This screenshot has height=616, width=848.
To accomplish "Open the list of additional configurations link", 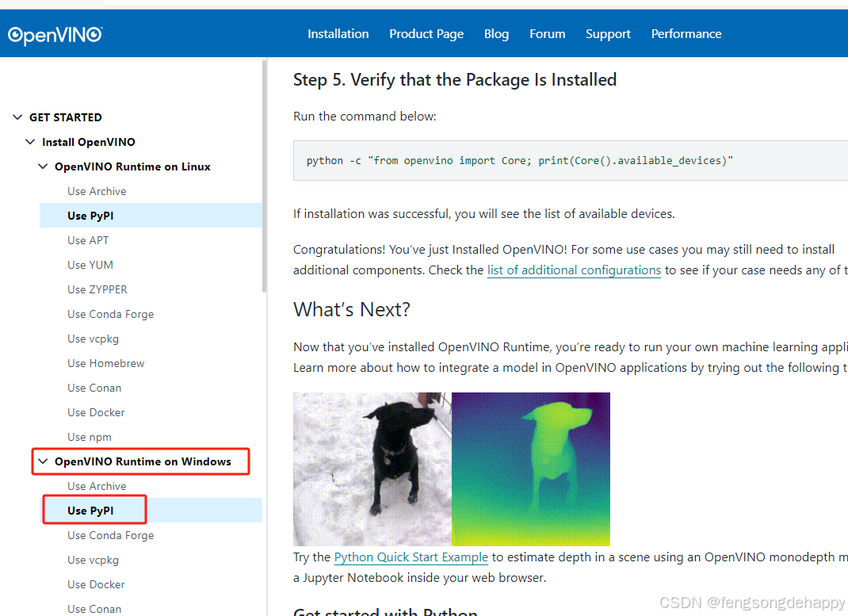I will click(574, 270).
